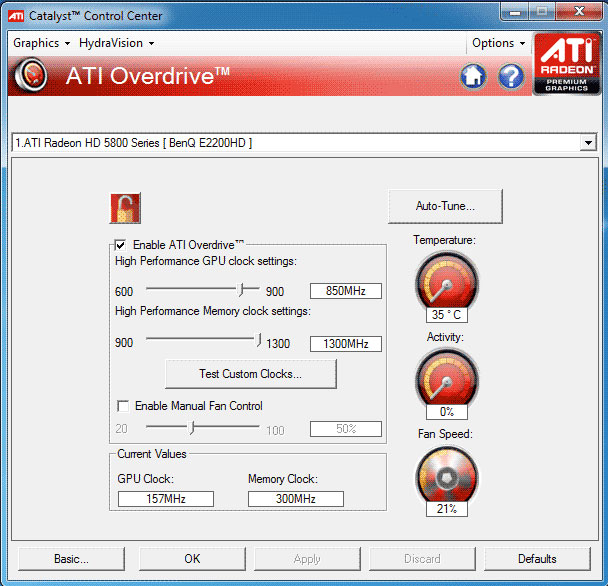Click the ATI Overdrive gauge logo icon

click(31, 75)
